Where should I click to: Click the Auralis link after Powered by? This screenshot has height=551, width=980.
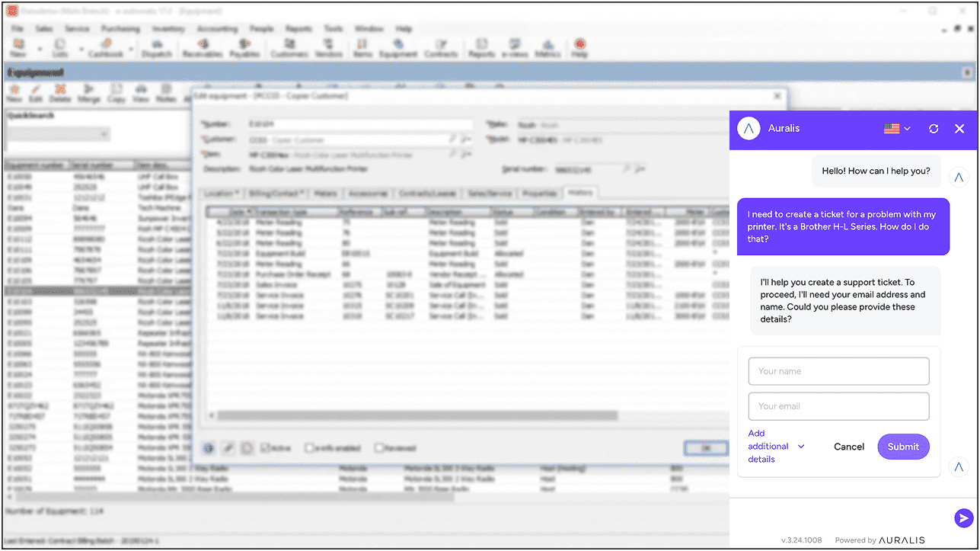[902, 540]
